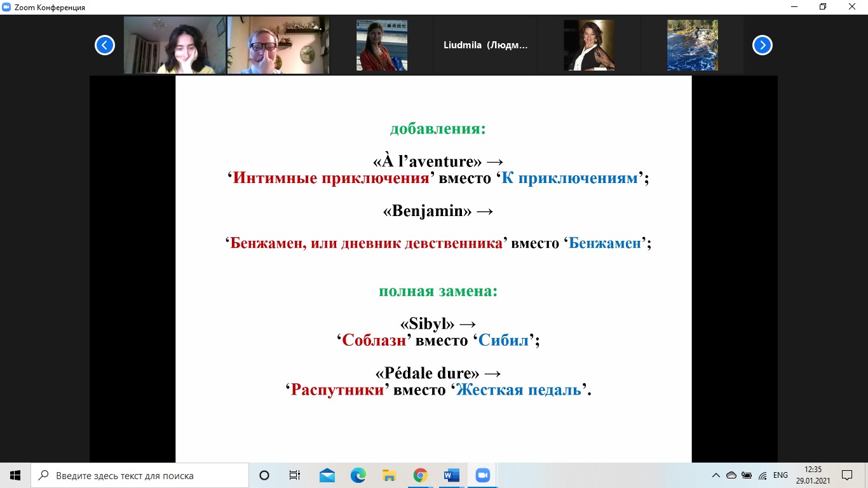The height and width of the screenshot is (488, 868).
Task: Show previous participants with left arrow
Action: (105, 45)
